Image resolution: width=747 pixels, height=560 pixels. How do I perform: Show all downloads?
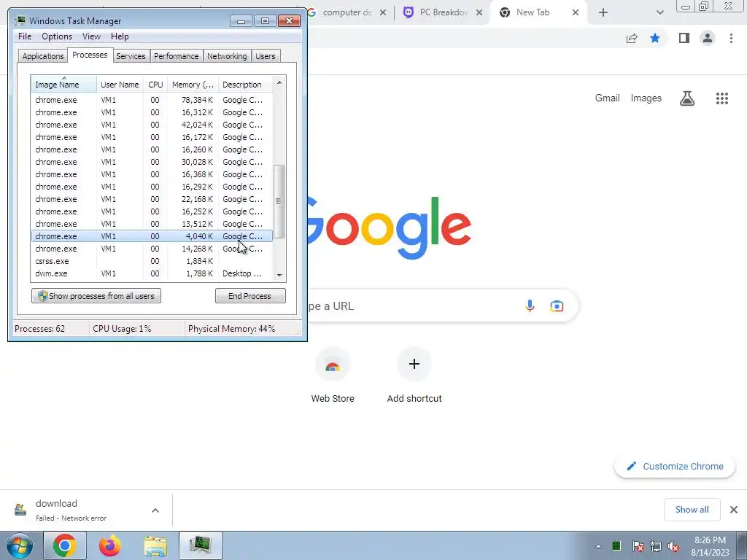pos(692,510)
